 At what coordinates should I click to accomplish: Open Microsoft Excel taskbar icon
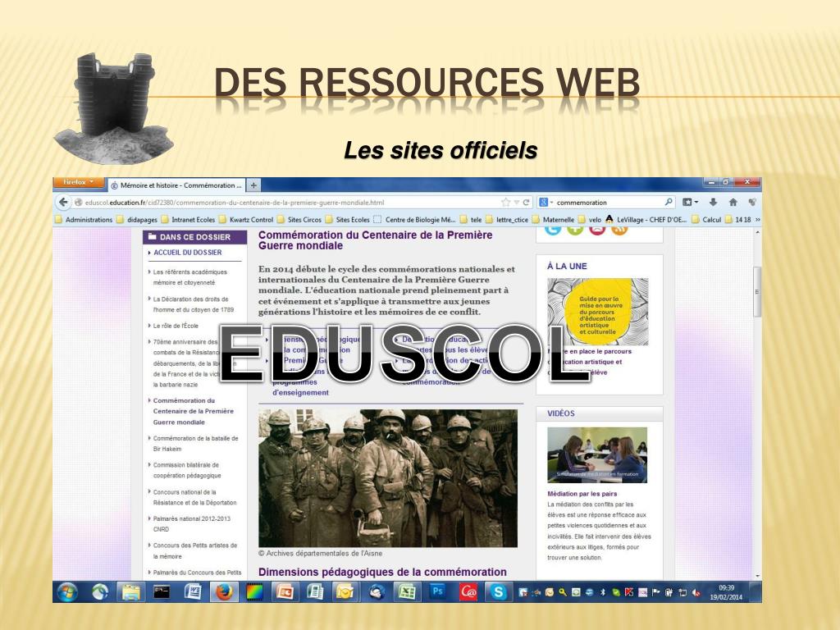407,592
